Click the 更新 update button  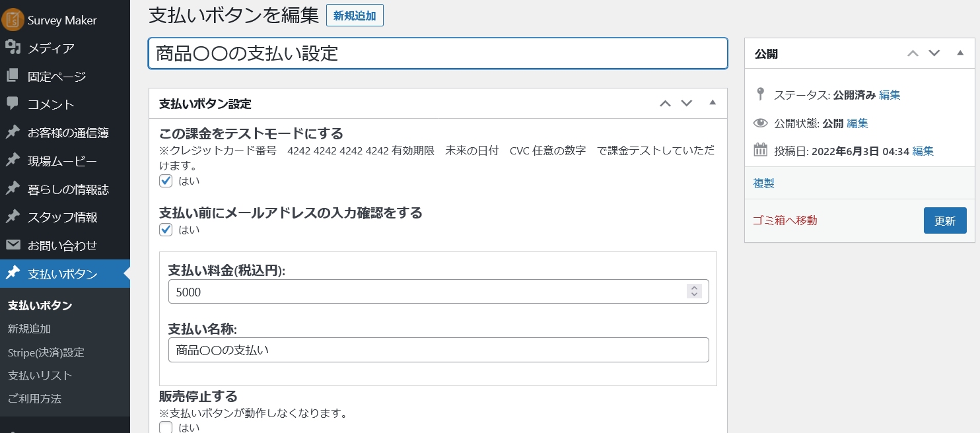945,220
